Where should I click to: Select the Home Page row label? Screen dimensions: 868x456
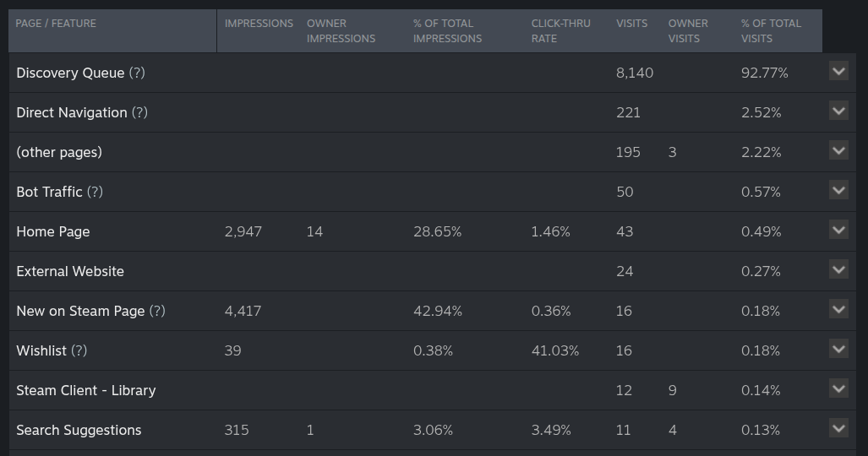coord(52,231)
